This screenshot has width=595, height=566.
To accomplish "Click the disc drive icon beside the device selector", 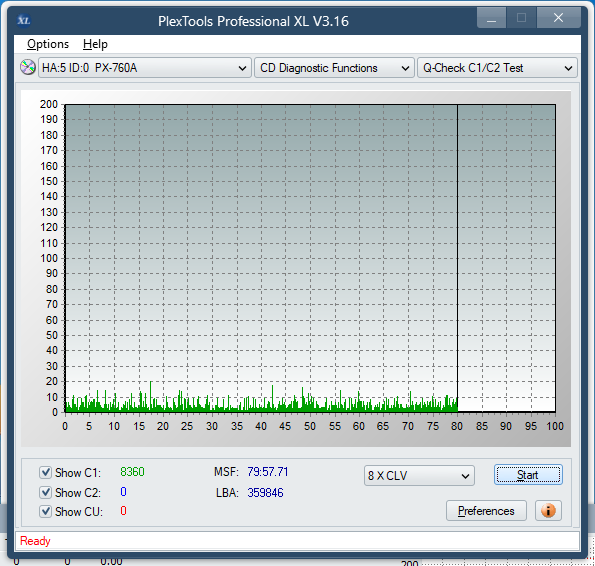I will (x=28, y=68).
